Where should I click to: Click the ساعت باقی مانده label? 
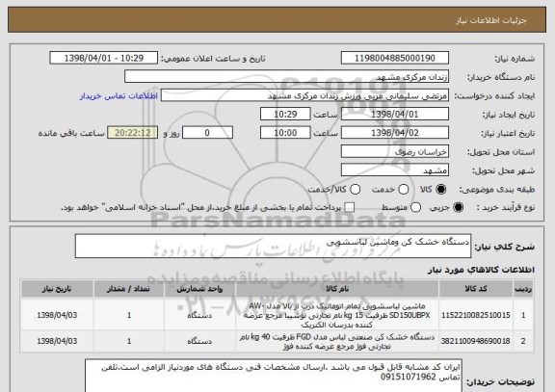71,133
